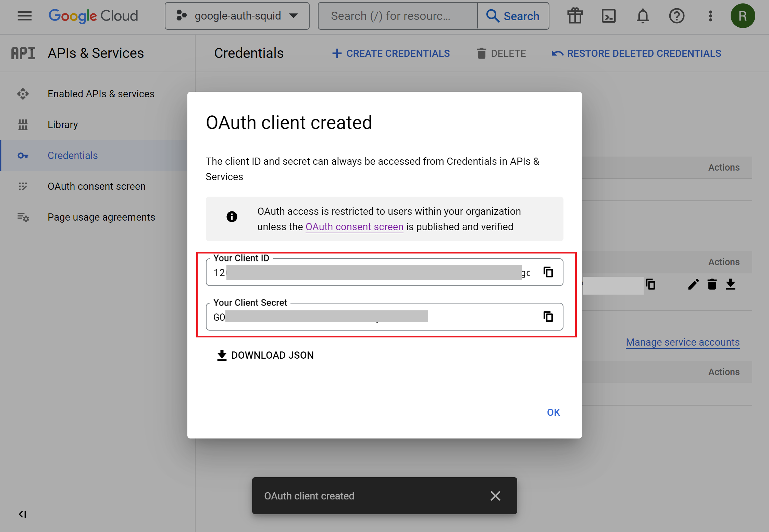Image resolution: width=769 pixels, height=532 pixels.
Task: Click the Enabled APIs diamond icon
Action: click(23, 94)
